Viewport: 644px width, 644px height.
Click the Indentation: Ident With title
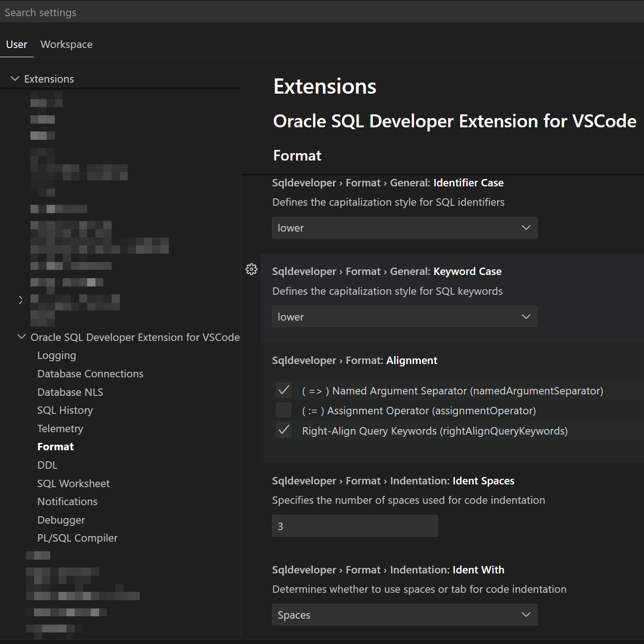(388, 570)
